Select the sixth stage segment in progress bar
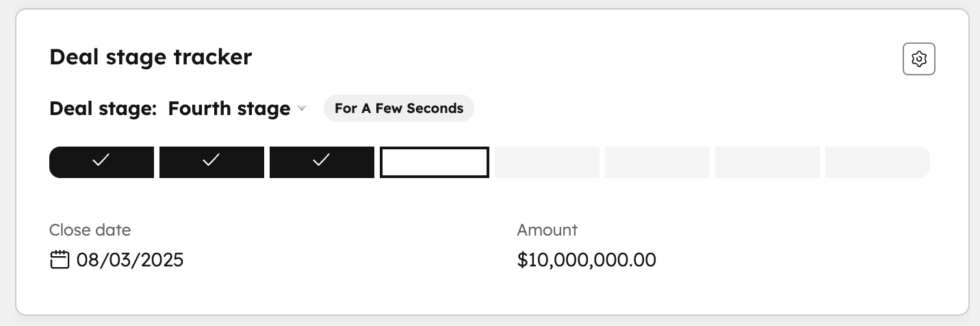This screenshot has height=326, width=980. click(657, 162)
